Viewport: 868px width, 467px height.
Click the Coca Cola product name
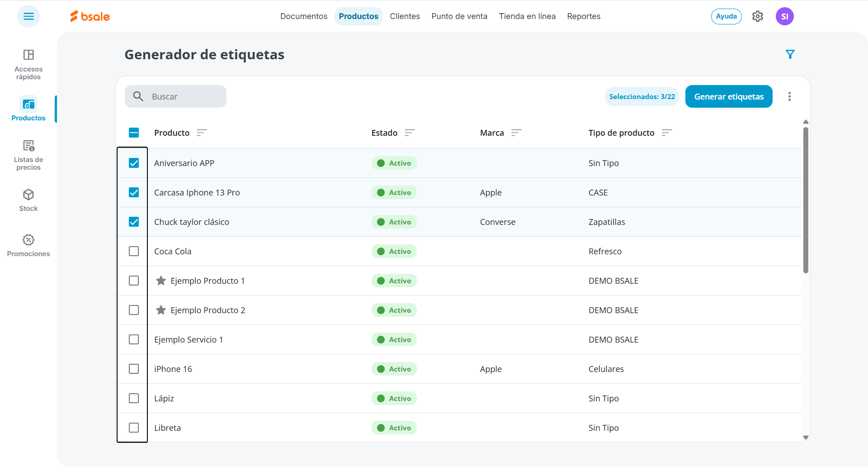point(173,251)
